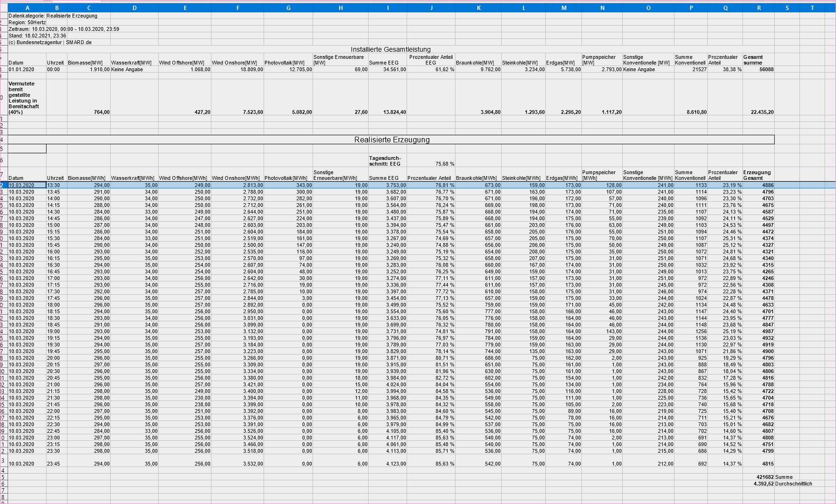
Task: Select total generation '4987'
Action: tap(759, 331)
